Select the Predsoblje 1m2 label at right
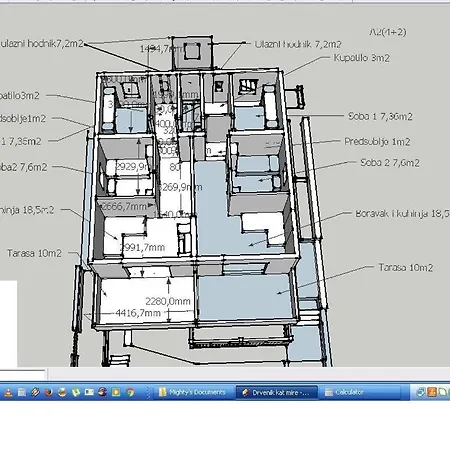 (x=377, y=142)
